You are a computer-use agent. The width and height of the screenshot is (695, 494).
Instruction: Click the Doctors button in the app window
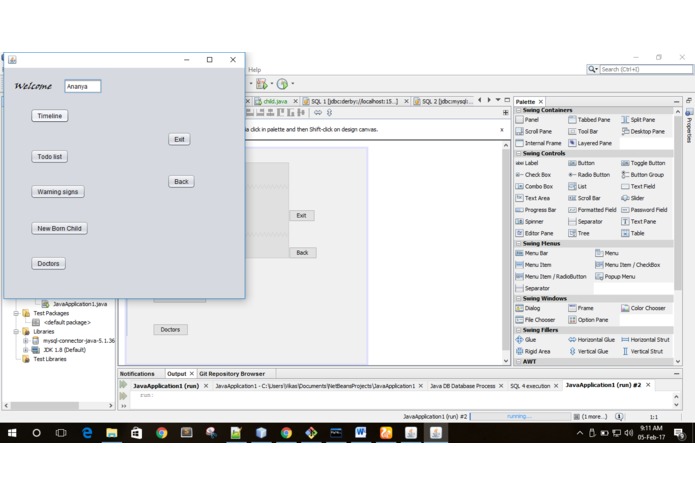tap(48, 263)
